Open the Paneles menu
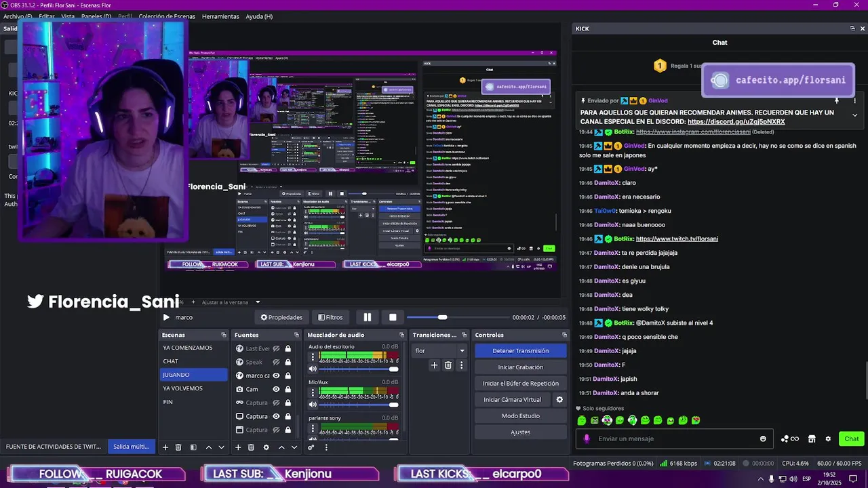 pos(96,16)
